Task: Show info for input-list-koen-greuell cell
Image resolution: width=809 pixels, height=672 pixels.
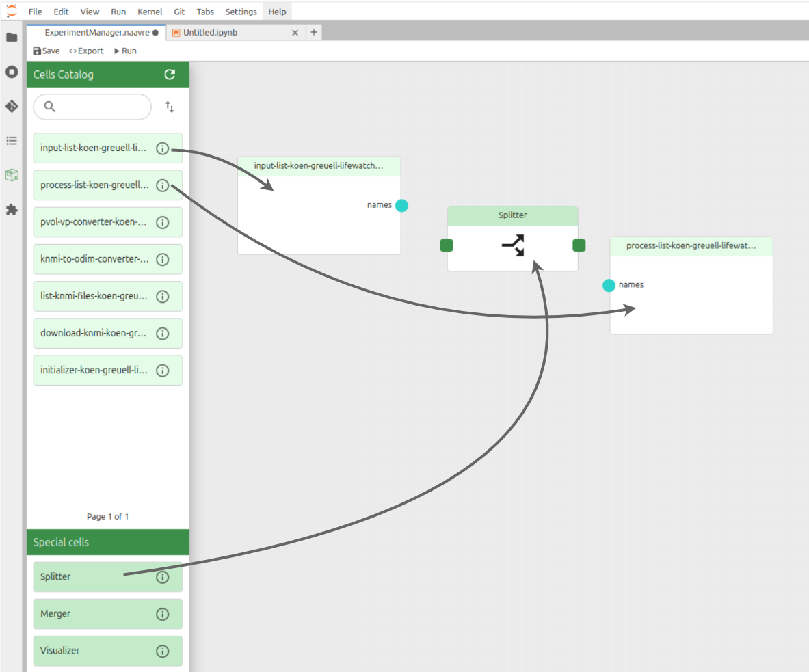Action: (163, 148)
